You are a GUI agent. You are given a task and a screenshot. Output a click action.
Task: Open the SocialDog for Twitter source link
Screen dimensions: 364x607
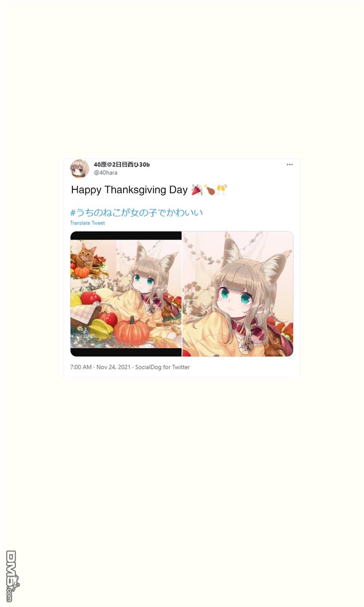(162, 367)
